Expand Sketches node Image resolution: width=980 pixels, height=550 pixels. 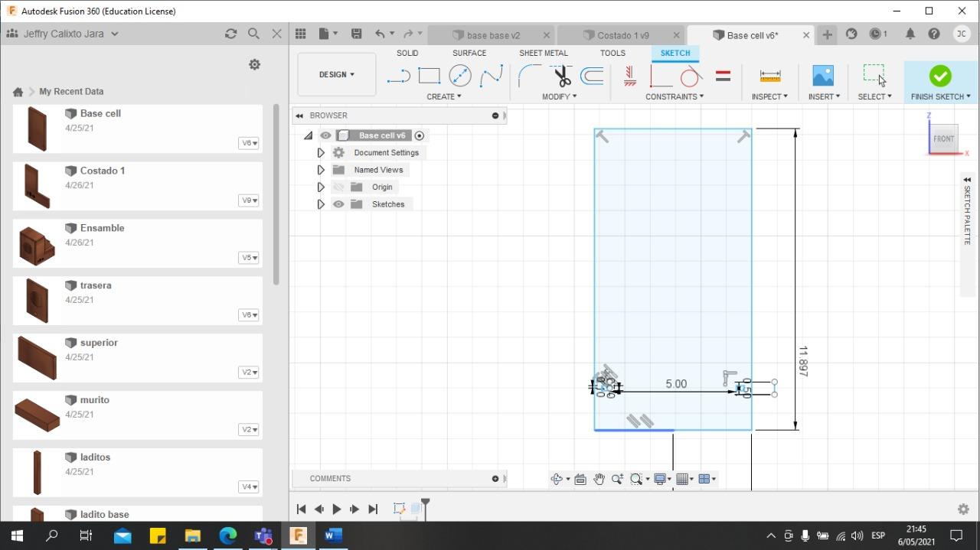[321, 204]
